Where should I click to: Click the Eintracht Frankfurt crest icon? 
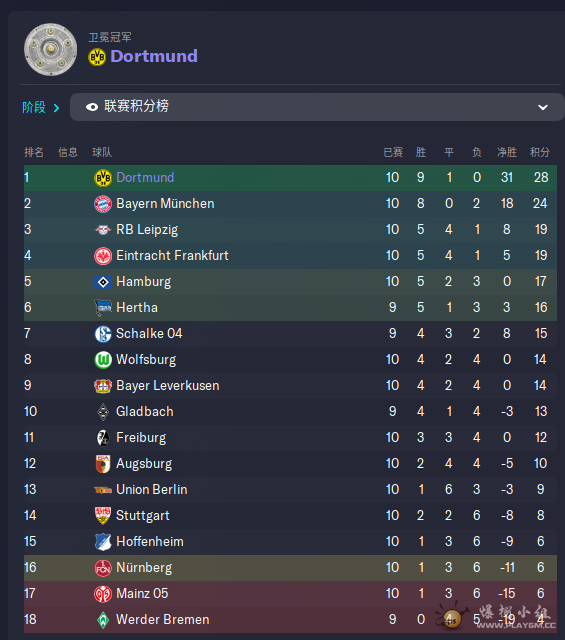[x=103, y=256]
